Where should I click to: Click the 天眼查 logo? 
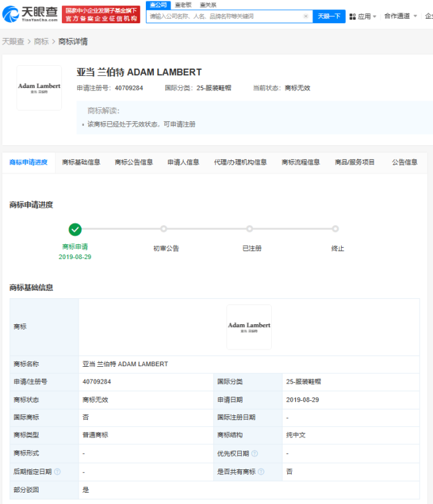[29, 14]
